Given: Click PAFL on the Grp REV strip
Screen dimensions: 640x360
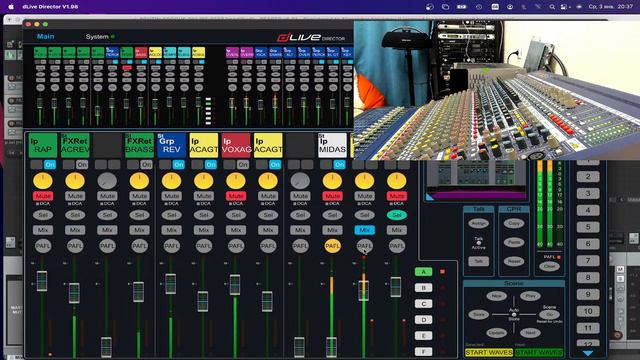Looking at the screenshot, I should pos(171,246).
